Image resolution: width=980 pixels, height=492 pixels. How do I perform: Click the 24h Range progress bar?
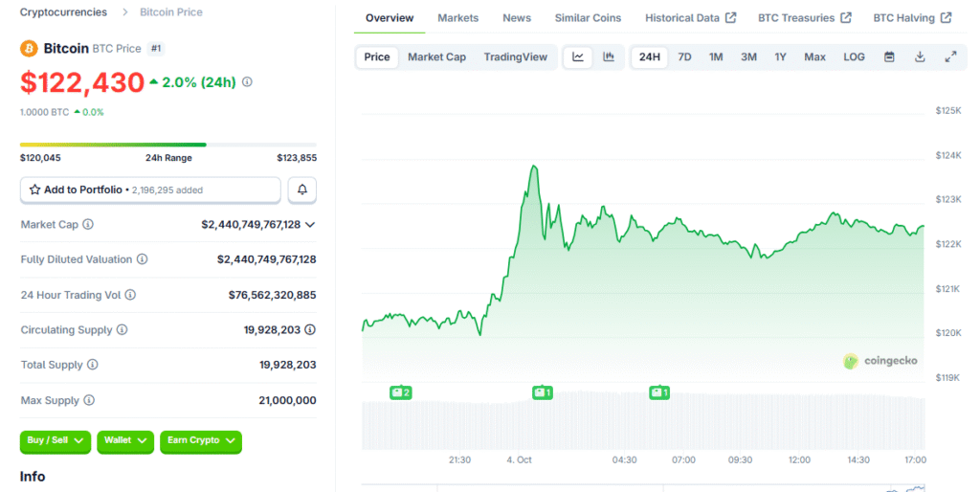pos(167,145)
